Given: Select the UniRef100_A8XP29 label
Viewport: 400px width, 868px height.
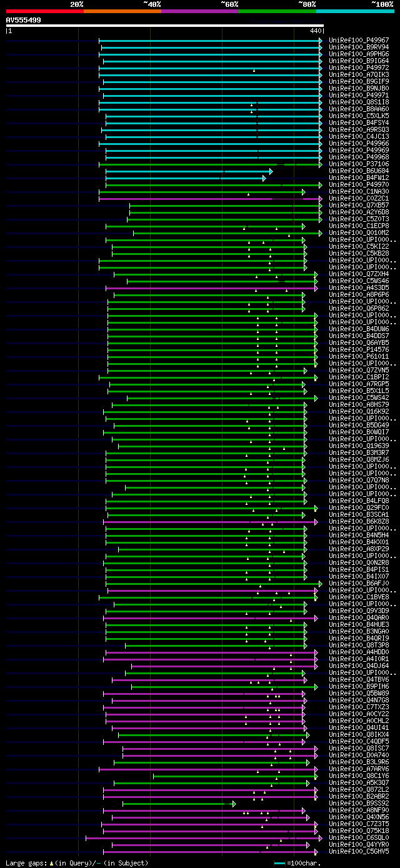Looking at the screenshot, I should pos(359,549).
